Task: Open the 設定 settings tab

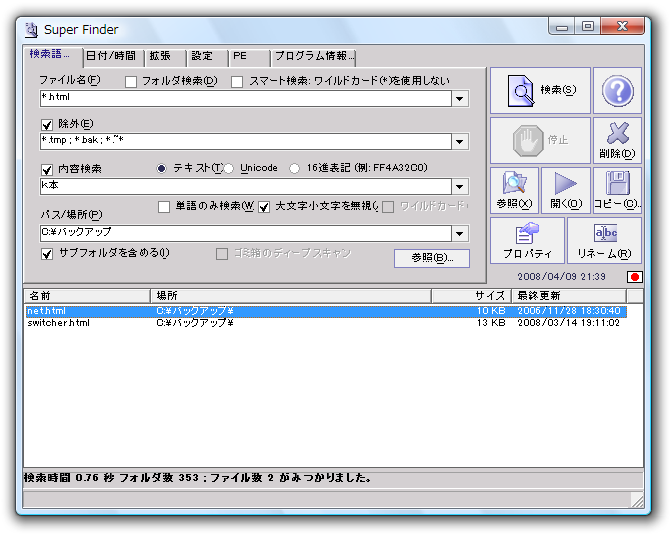Action: click(x=207, y=57)
